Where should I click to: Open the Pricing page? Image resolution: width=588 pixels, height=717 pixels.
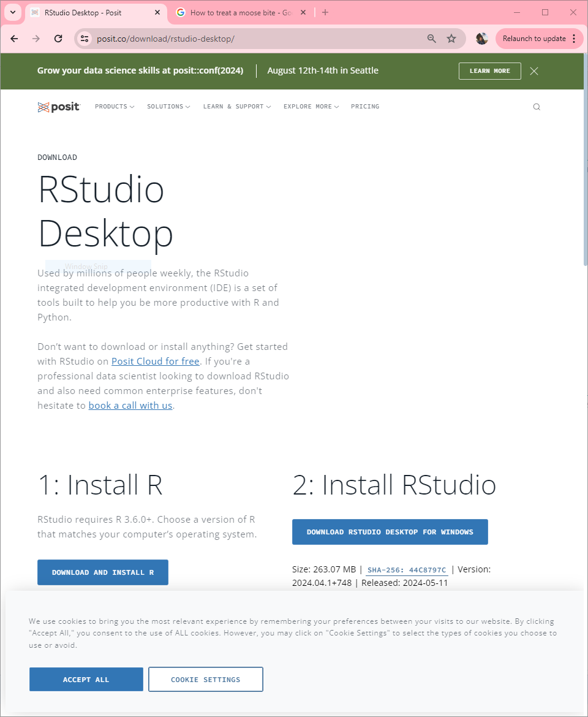click(365, 107)
